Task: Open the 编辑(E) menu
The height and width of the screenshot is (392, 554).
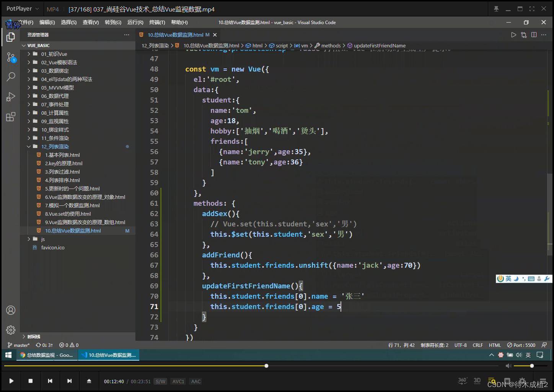Action: point(47,23)
